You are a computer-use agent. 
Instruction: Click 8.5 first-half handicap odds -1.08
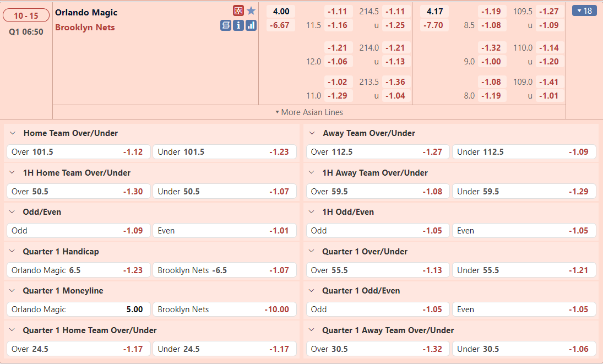[x=492, y=25]
